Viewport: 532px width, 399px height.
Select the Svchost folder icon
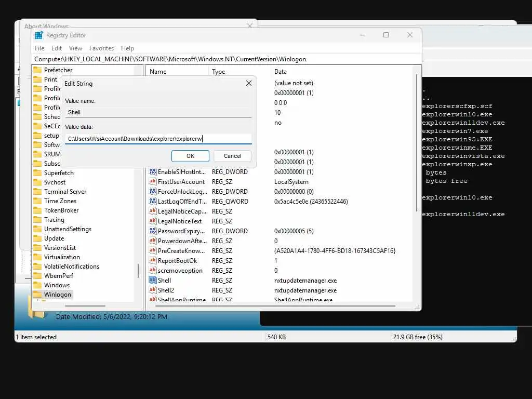37,182
